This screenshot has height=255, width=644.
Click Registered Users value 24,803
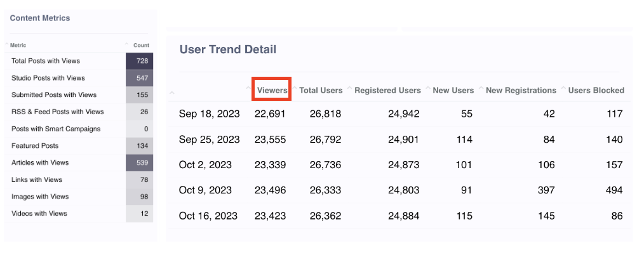click(404, 190)
